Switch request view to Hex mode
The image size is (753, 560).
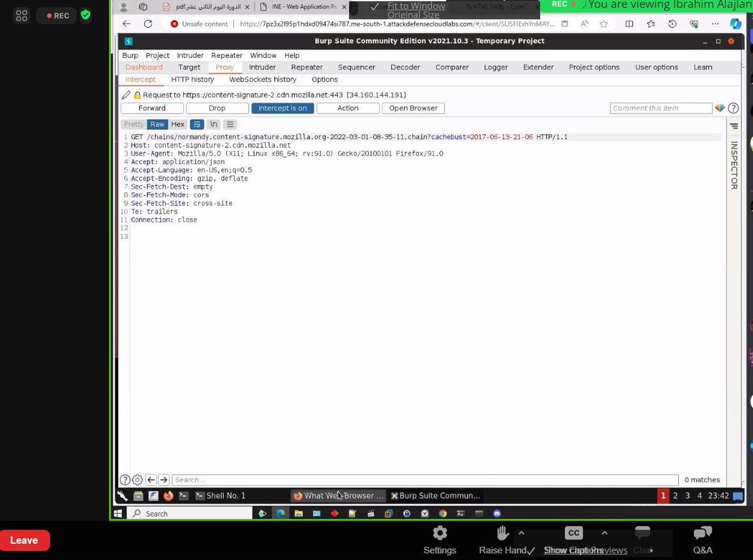pyautogui.click(x=177, y=124)
